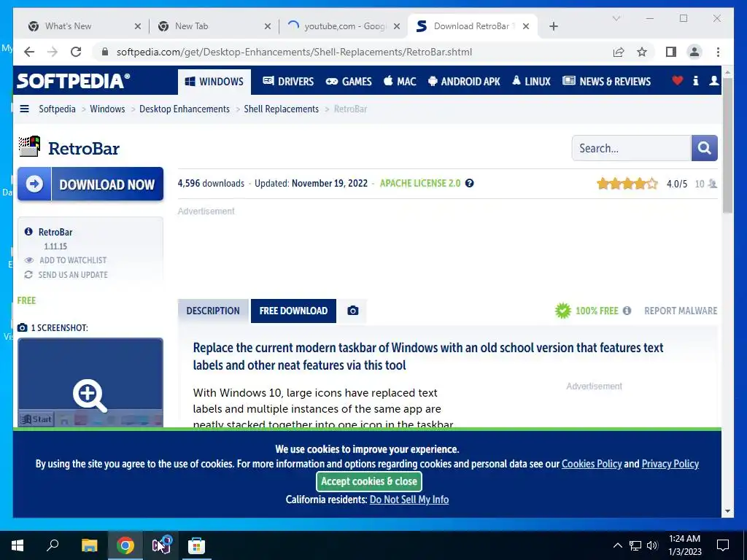
Task: Open the DRIVERS section
Action: pyautogui.click(x=288, y=82)
